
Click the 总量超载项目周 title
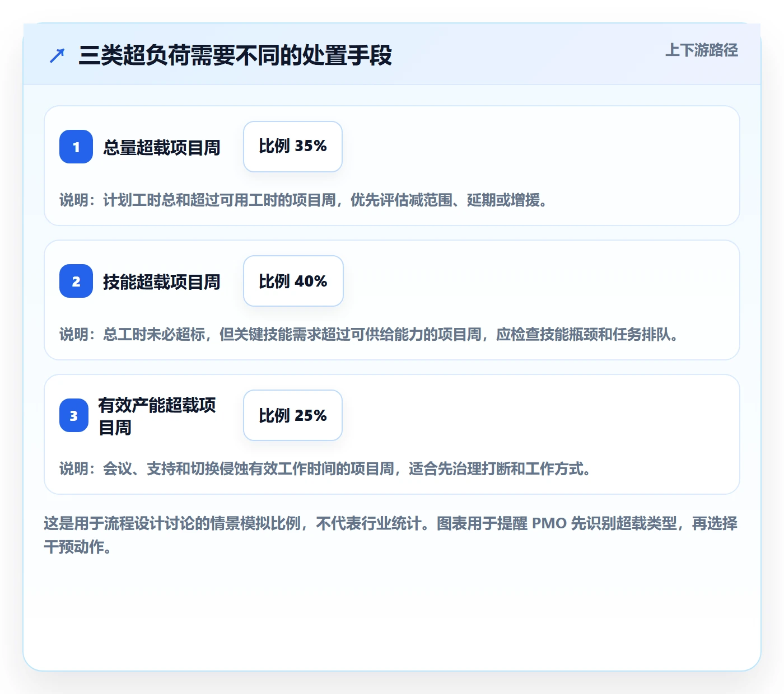pos(162,147)
